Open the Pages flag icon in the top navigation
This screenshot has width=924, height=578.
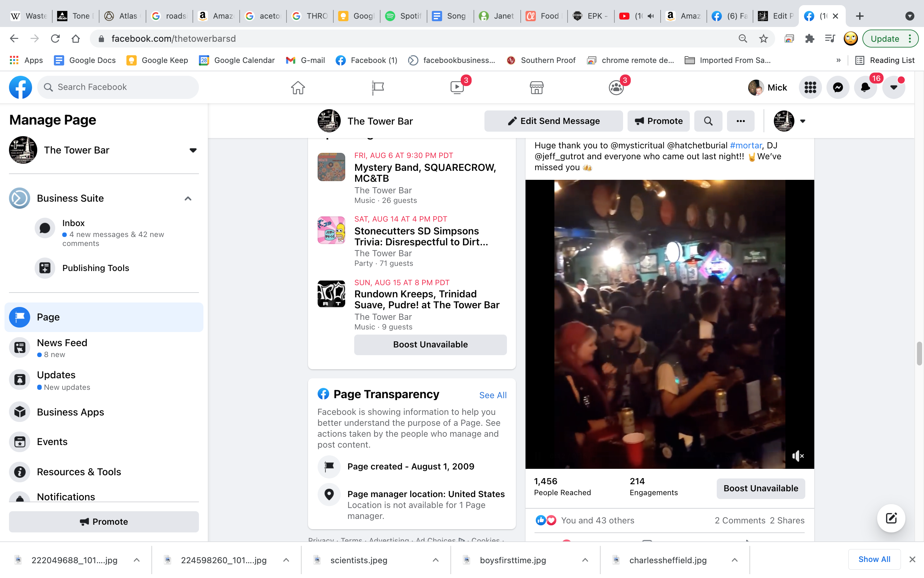click(x=378, y=88)
